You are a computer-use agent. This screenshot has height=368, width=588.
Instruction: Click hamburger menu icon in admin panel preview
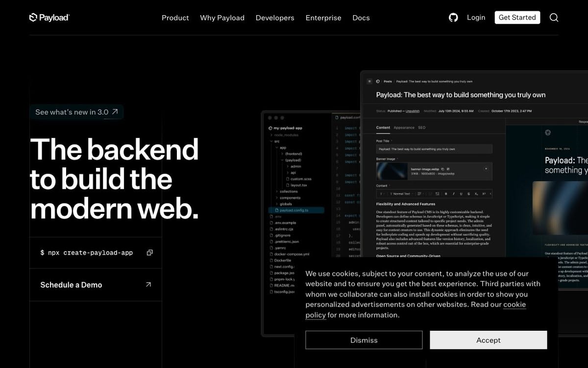370,81
